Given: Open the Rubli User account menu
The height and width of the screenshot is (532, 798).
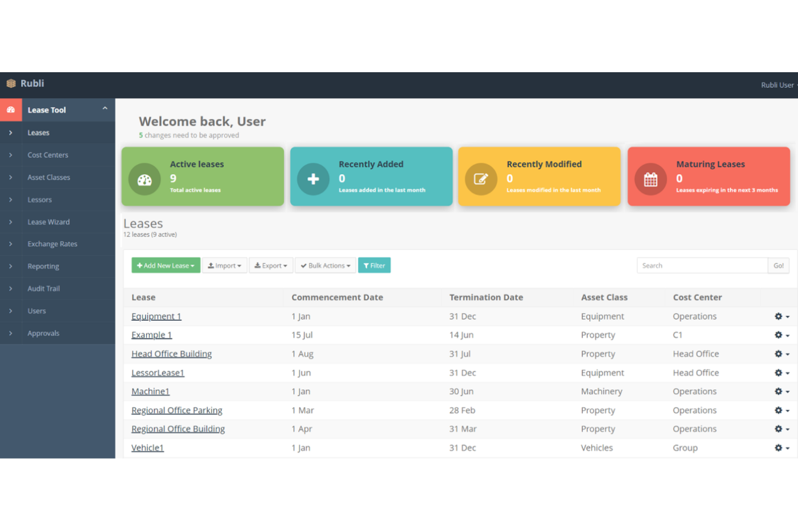Looking at the screenshot, I should tap(779, 85).
